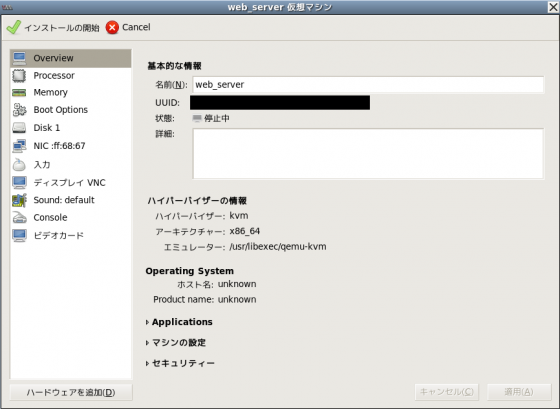Select the Sound: default card icon
The height and width of the screenshot is (409, 560).
19,200
